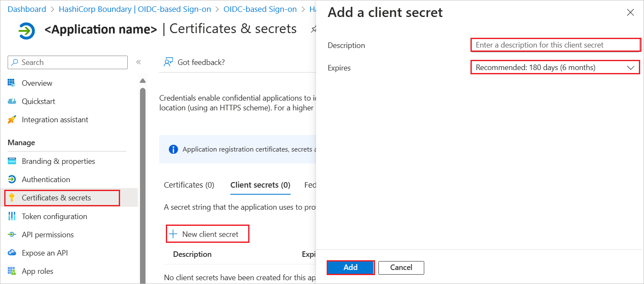644x284 pixels.
Task: Open App roles
Action: click(x=37, y=271)
